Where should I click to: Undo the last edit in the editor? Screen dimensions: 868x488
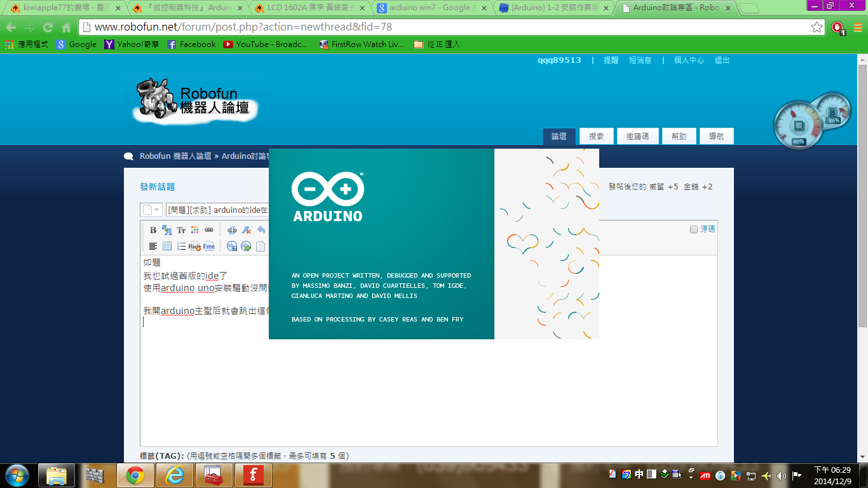point(261,230)
